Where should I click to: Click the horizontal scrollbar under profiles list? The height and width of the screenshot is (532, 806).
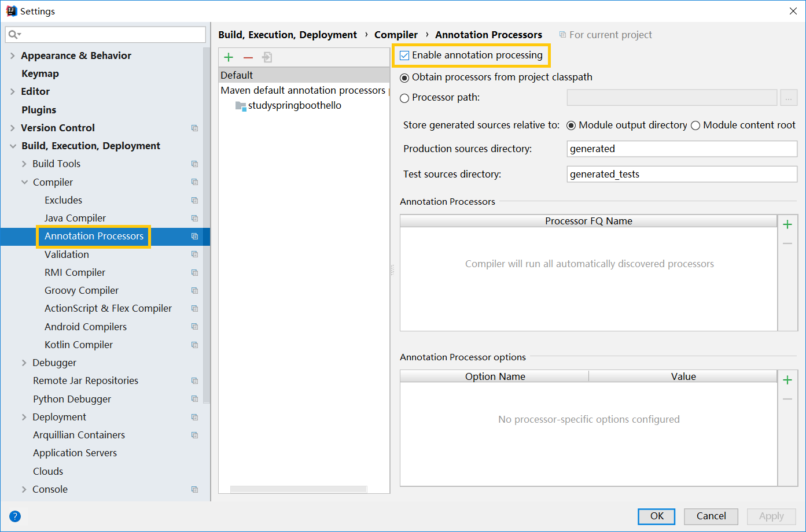point(298,489)
